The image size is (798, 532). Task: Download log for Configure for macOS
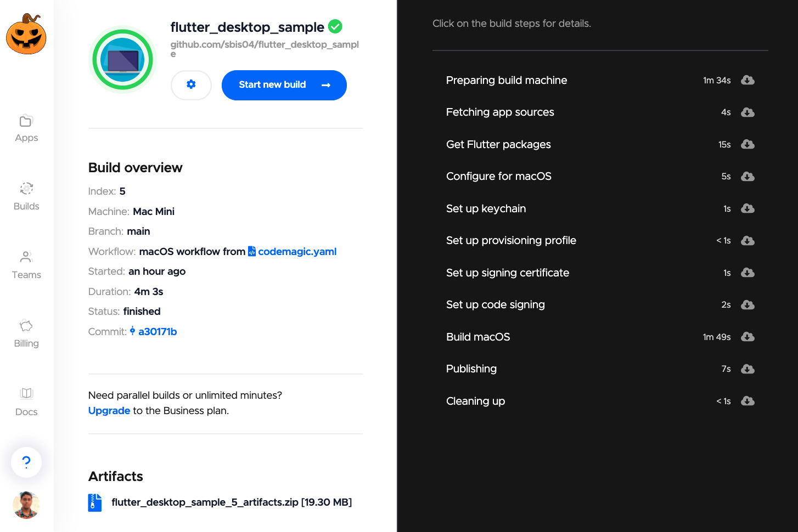(x=748, y=177)
